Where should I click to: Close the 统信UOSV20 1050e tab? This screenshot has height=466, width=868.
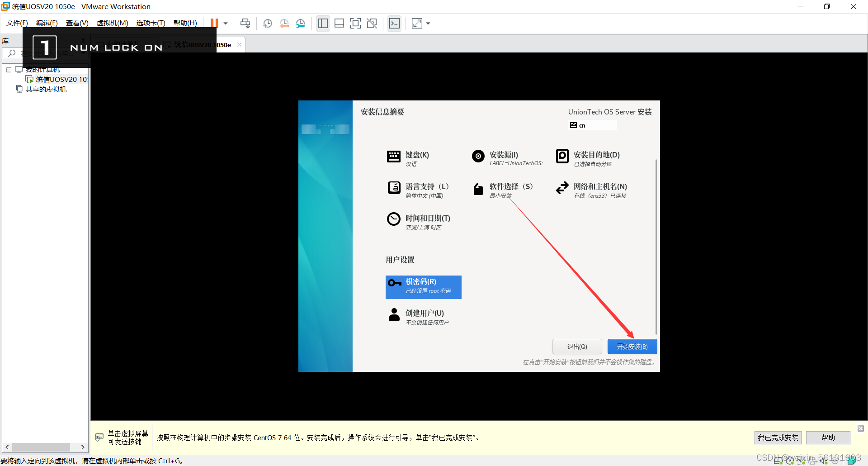pyautogui.click(x=239, y=45)
